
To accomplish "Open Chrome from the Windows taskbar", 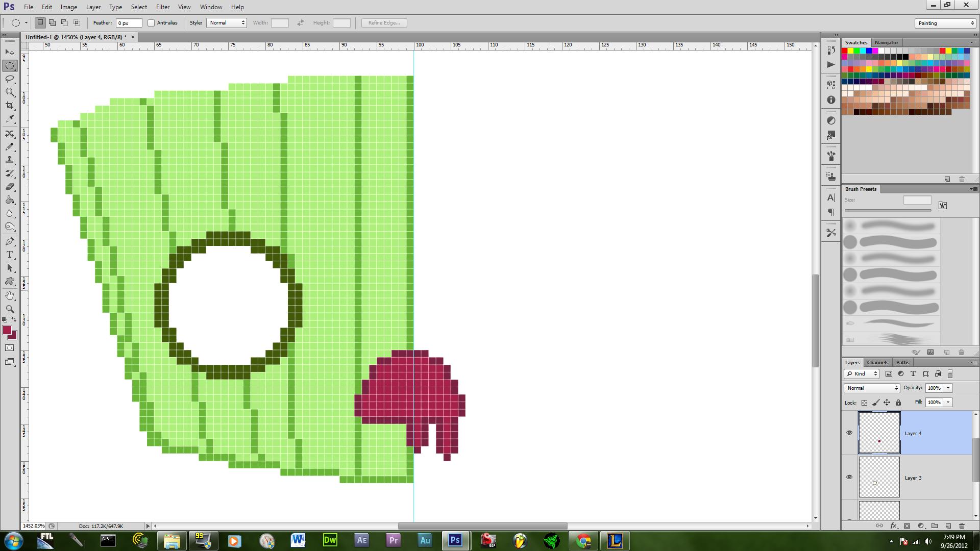I will (583, 540).
